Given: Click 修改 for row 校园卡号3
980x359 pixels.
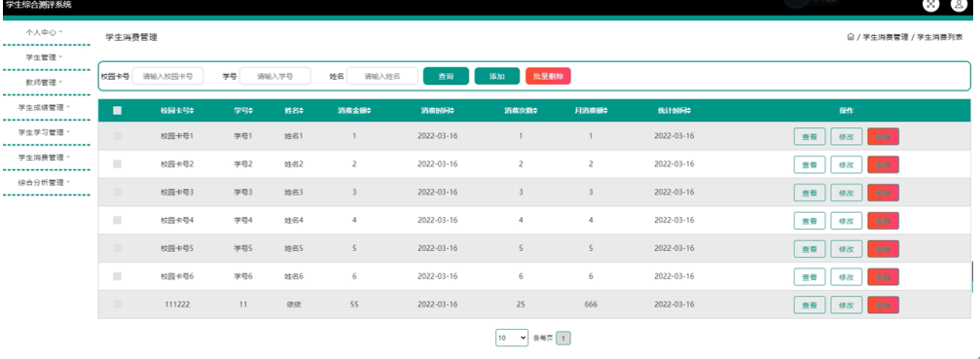Looking at the screenshot, I should [x=847, y=193].
